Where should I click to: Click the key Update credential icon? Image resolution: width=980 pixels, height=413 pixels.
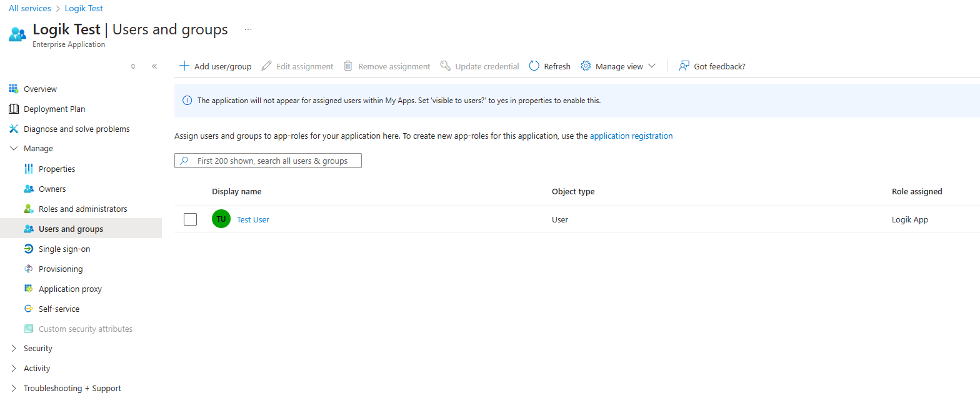[445, 66]
